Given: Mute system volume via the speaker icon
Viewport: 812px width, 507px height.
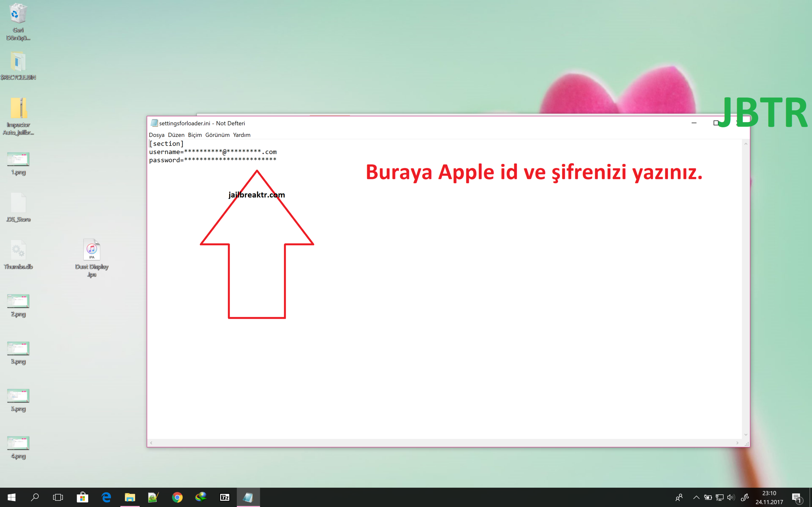Looking at the screenshot, I should [x=731, y=497].
